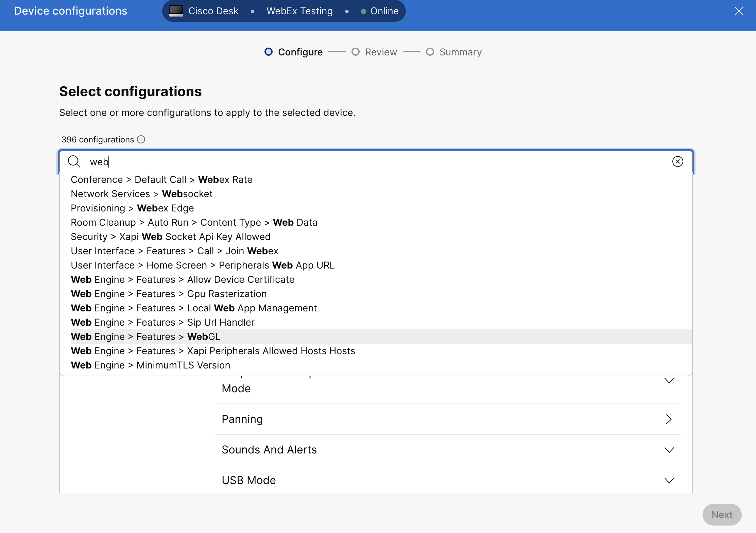This screenshot has height=533, width=756.
Task: Open the Panning row arrow
Action: click(669, 419)
